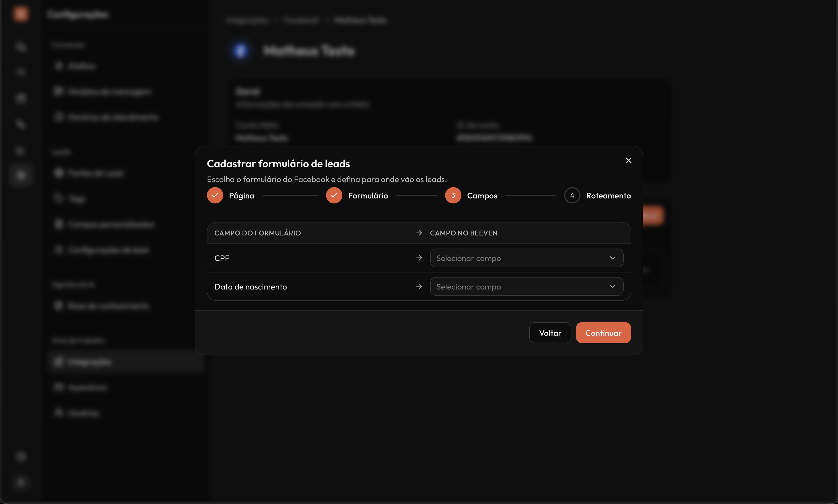Image resolution: width=838 pixels, height=504 pixels.
Task: Click the blurred Facebook breadcrumb link
Action: pos(301,20)
